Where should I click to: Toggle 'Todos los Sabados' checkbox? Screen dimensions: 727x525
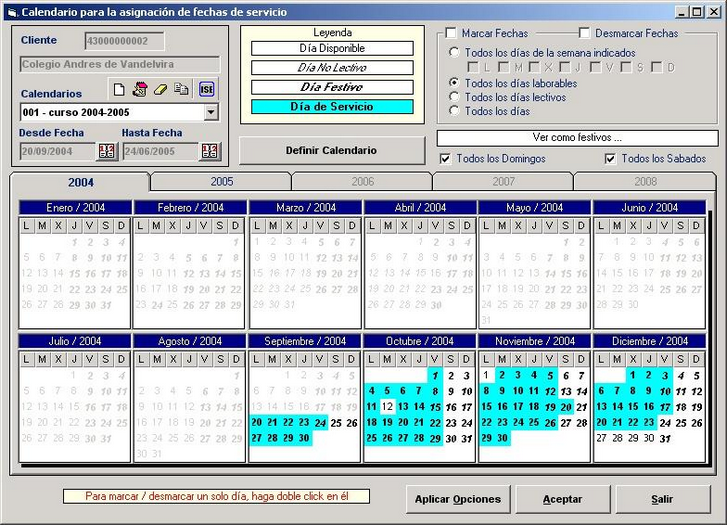tap(610, 159)
